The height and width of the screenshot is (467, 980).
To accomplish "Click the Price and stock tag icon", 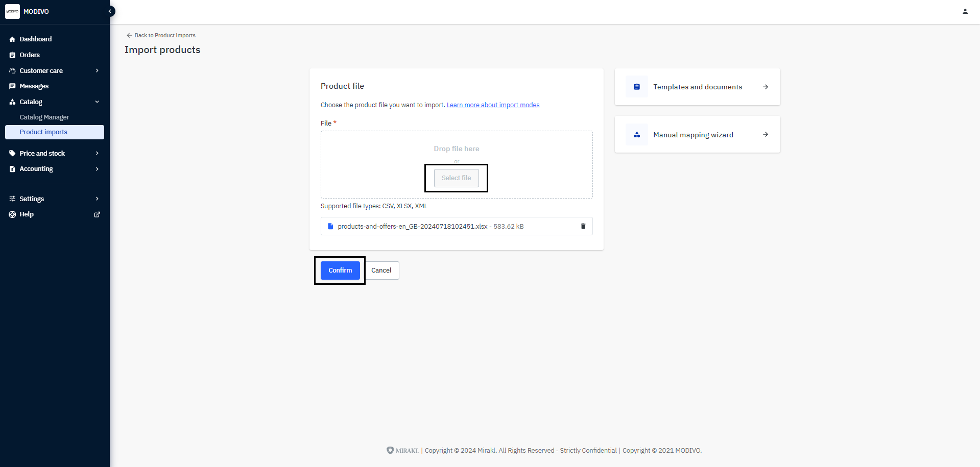I will (12, 153).
